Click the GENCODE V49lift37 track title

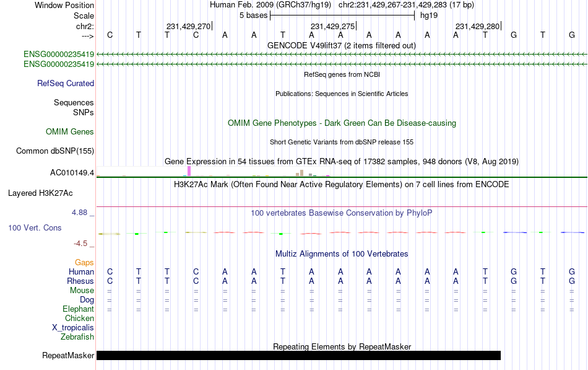click(x=342, y=45)
